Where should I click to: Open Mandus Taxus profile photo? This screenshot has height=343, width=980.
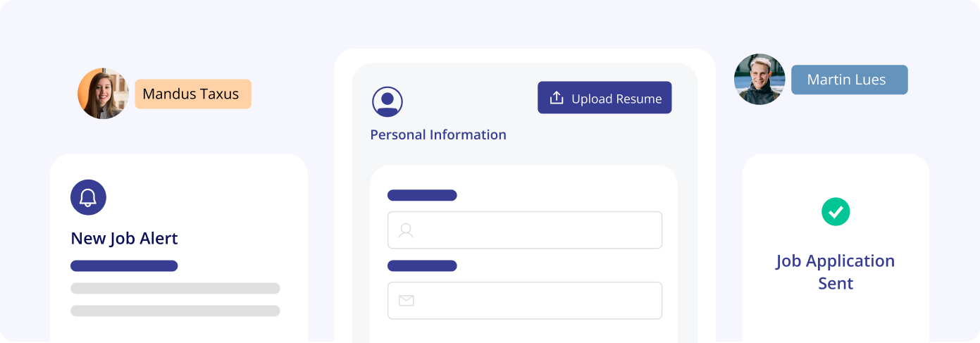(103, 94)
